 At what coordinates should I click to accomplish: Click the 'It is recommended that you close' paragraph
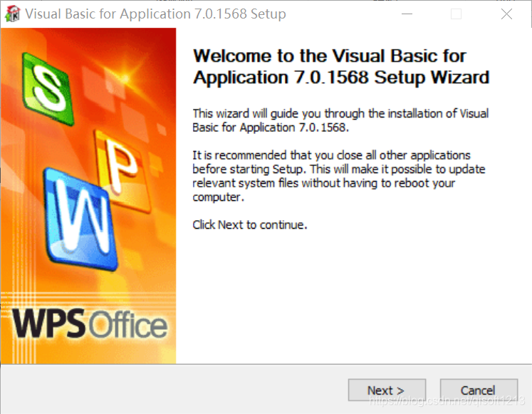(339, 176)
